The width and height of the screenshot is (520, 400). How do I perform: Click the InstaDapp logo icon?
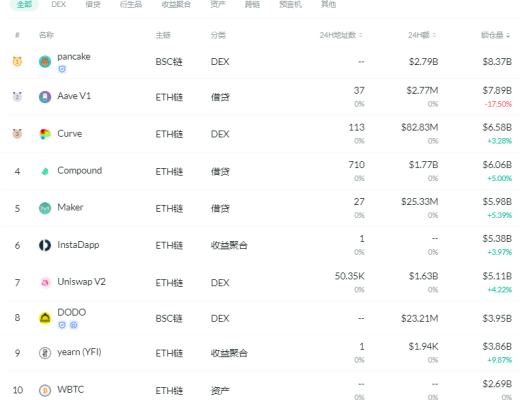[x=45, y=245]
